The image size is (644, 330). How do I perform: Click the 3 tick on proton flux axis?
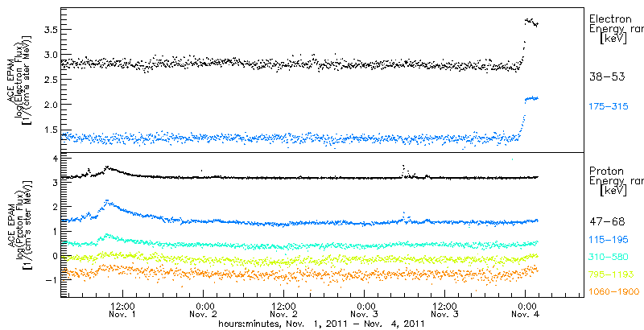[x=54, y=182]
